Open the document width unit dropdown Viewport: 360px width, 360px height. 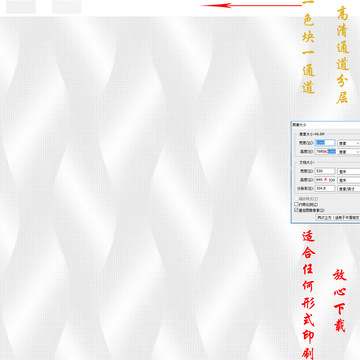pos(349,171)
